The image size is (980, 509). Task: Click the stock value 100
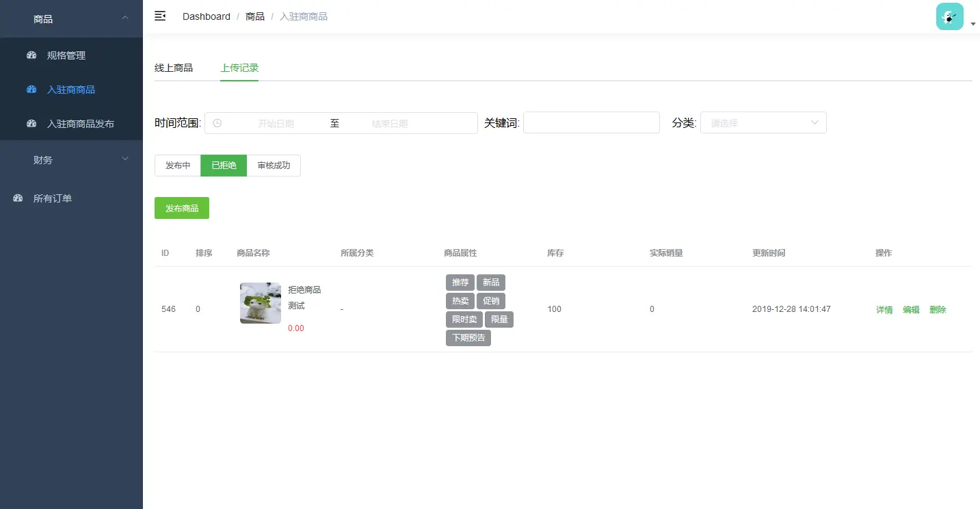554,309
